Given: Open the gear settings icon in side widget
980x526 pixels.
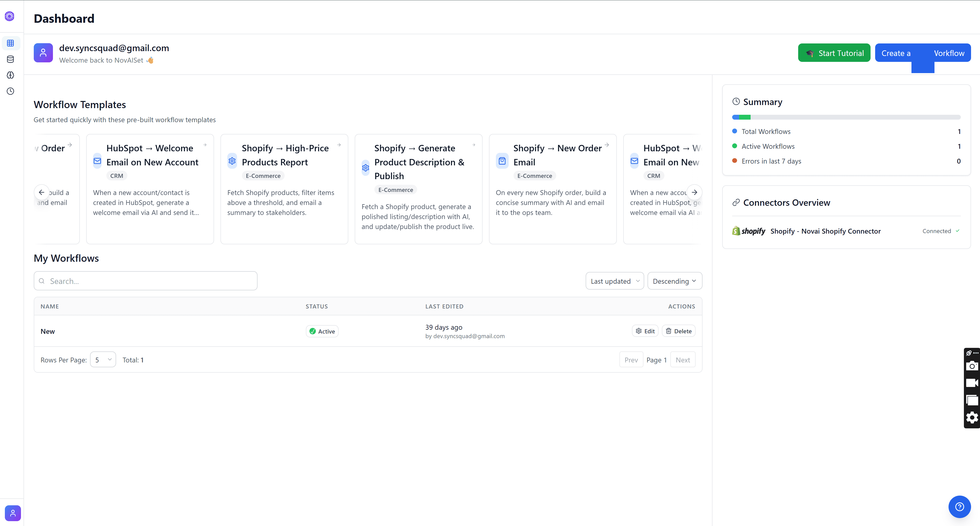Looking at the screenshot, I should (x=972, y=417).
